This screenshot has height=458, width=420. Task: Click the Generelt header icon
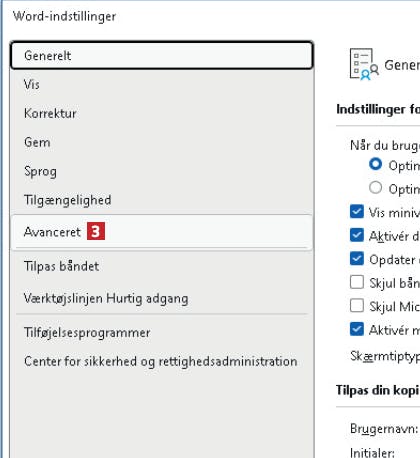pos(364,64)
